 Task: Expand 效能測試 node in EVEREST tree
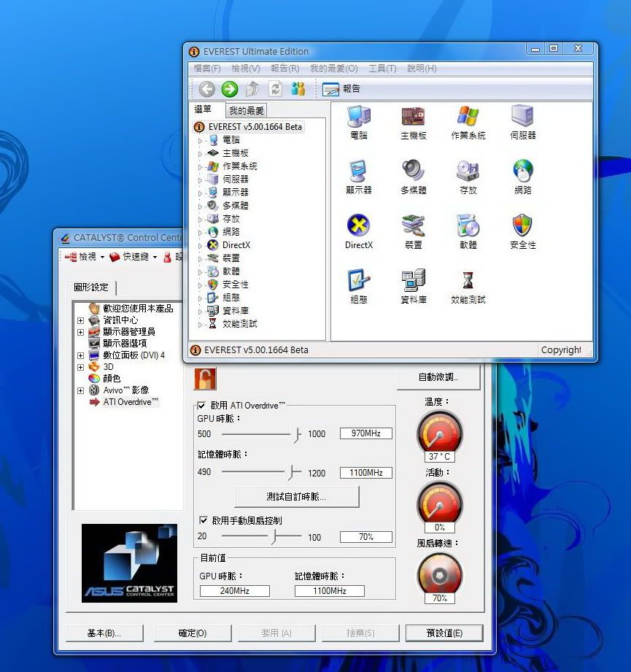[x=200, y=325]
